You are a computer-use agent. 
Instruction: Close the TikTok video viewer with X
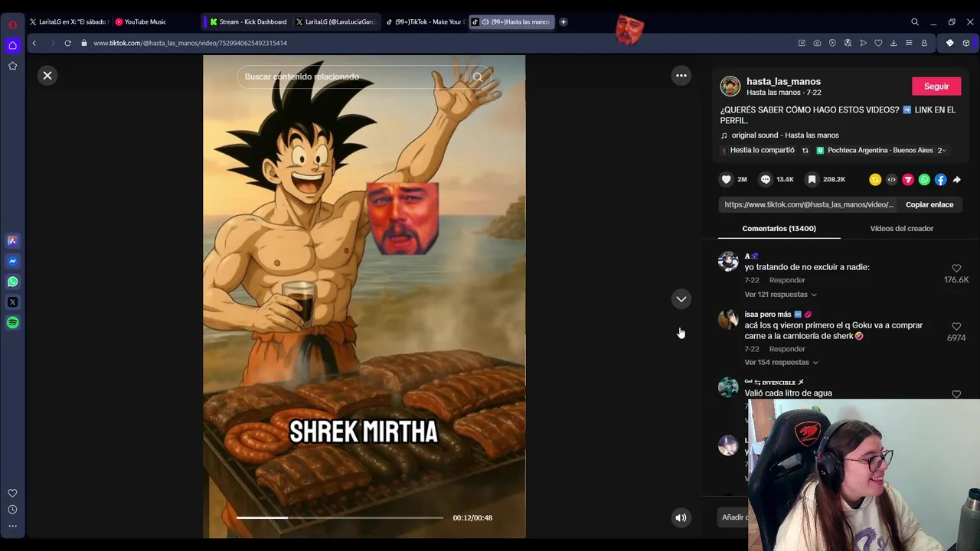click(x=47, y=75)
